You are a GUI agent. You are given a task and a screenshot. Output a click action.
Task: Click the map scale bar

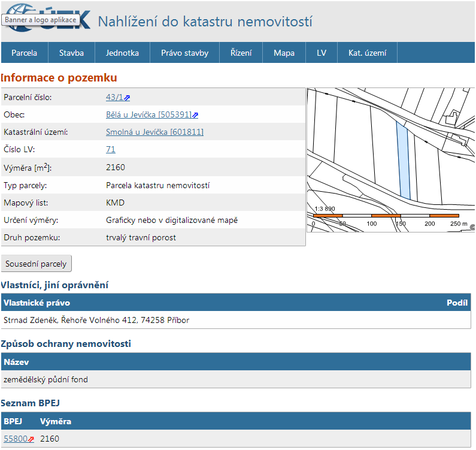pos(386,216)
